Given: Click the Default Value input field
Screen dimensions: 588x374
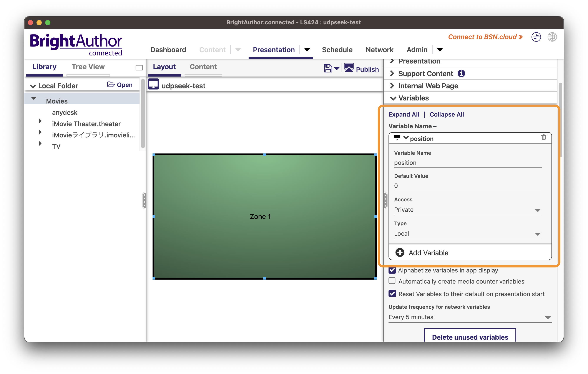Looking at the screenshot, I should pos(468,186).
